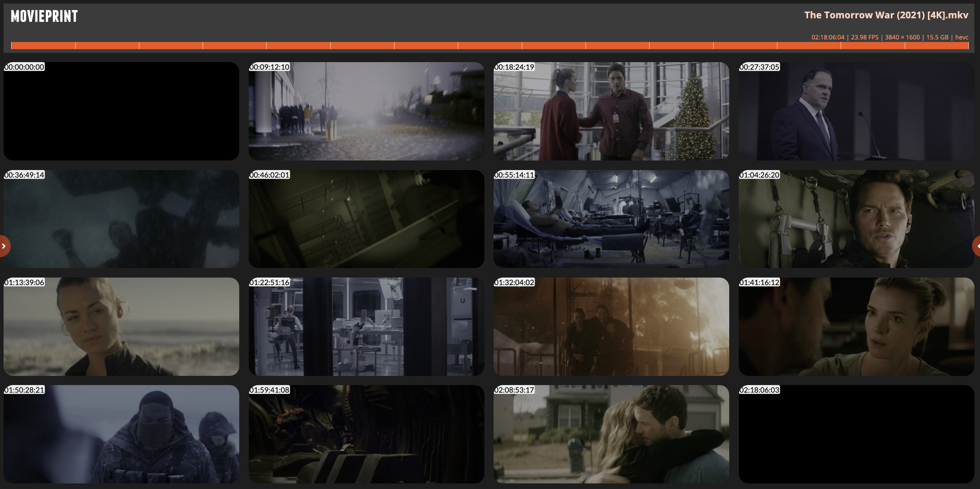Viewport: 980px width, 489px height.
Task: Click the MoviePrint logo
Action: pyautogui.click(x=44, y=16)
